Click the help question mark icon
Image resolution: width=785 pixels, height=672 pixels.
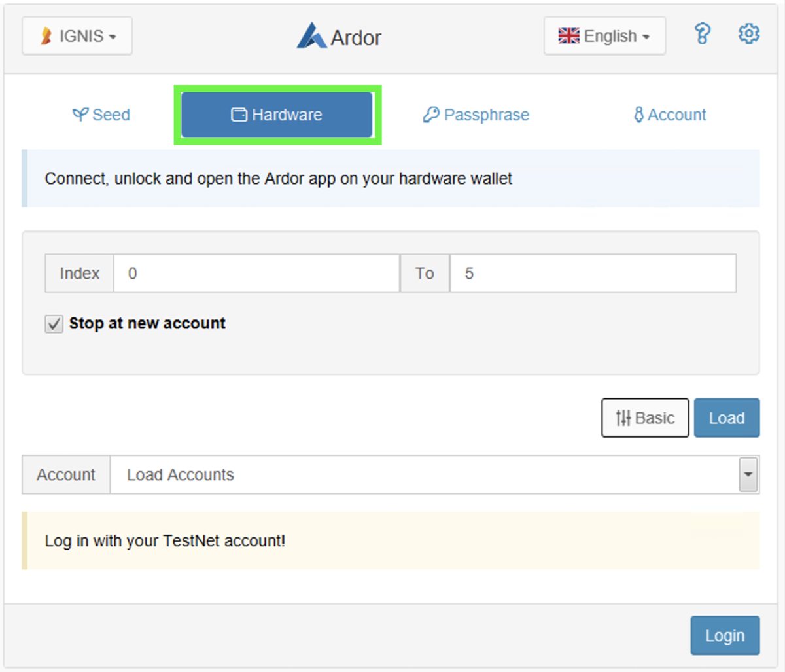(702, 34)
